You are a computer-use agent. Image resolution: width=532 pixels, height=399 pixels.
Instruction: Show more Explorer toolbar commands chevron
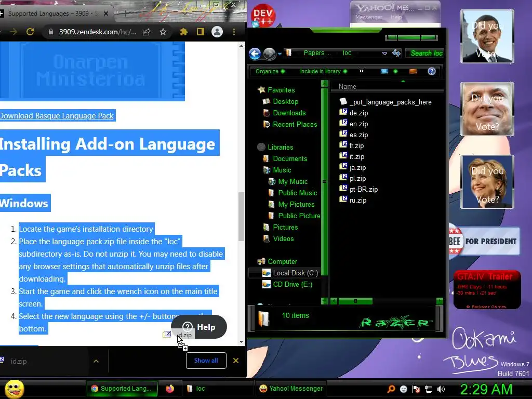[x=362, y=71]
